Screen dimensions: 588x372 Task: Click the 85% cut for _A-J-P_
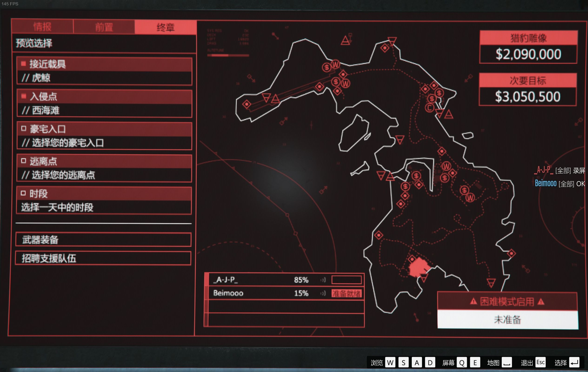[301, 280]
